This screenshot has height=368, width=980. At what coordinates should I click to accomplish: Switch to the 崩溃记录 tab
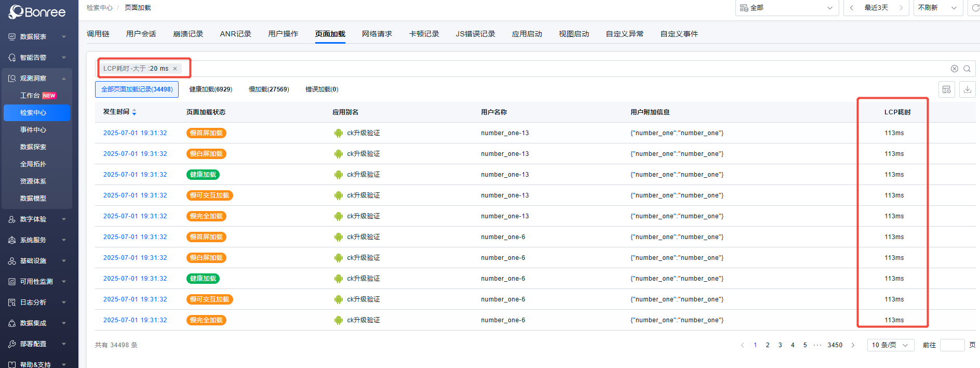[188, 34]
